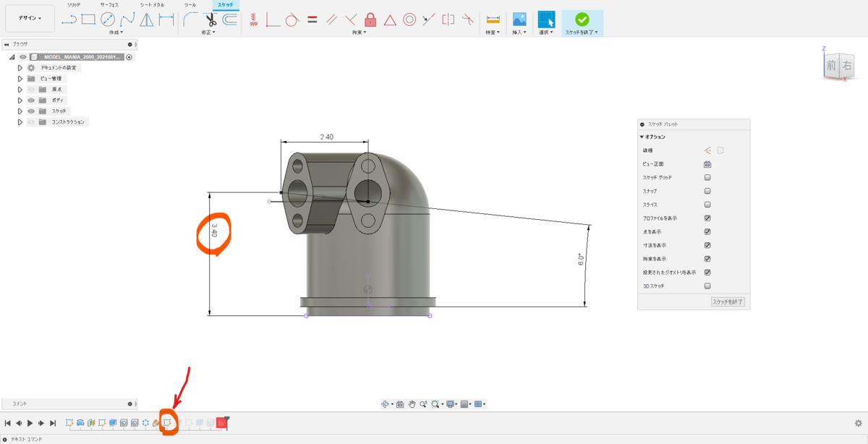Image resolution: width=868 pixels, height=444 pixels.
Task: Click スケッチを終了 button in Sketch Palette
Action: [x=728, y=302]
